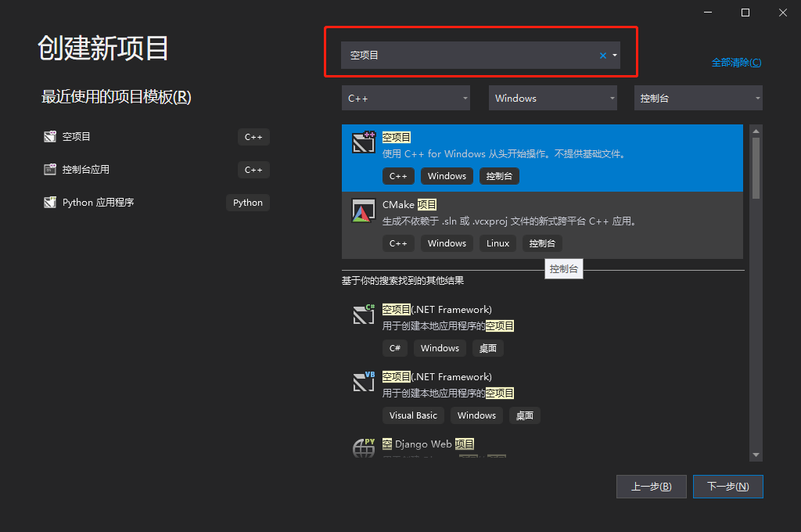Click the CMake project template icon

[x=364, y=210]
